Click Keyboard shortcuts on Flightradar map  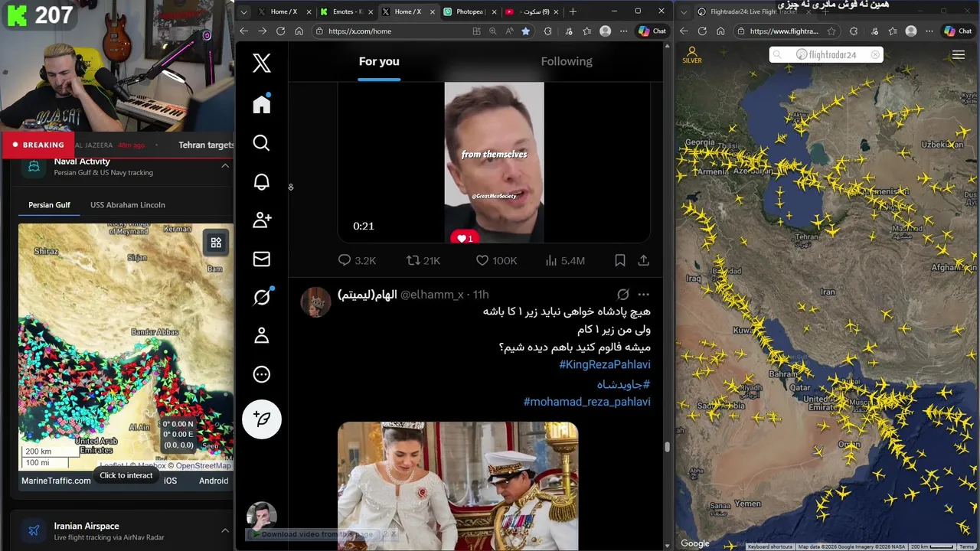(x=770, y=546)
